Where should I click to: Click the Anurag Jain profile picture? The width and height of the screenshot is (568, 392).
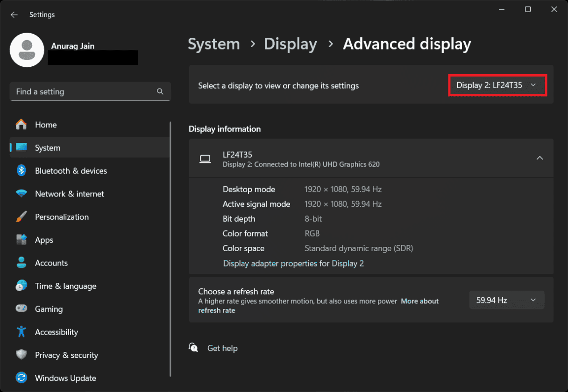coord(27,50)
